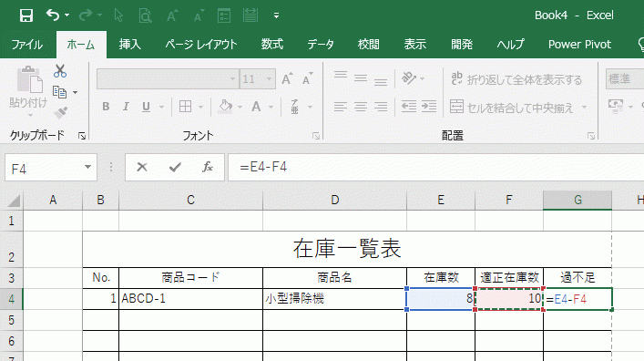Open the フォント dialog launcher

coord(316,136)
